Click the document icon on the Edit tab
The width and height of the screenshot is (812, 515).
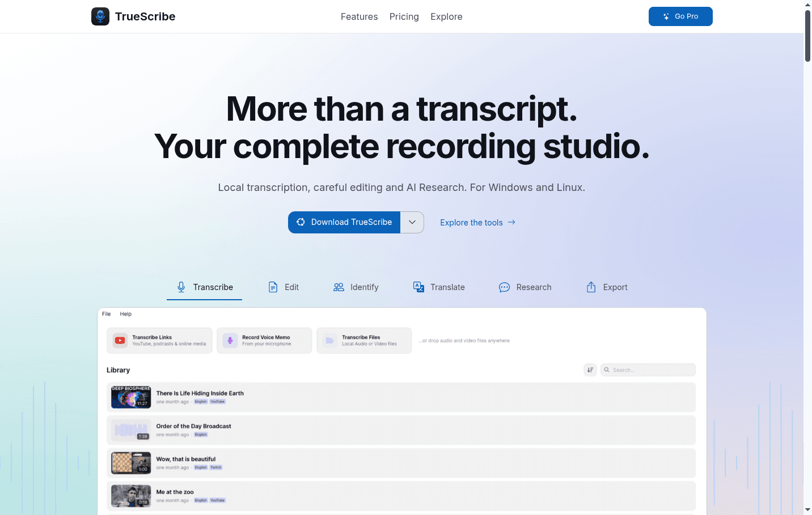pyautogui.click(x=273, y=287)
